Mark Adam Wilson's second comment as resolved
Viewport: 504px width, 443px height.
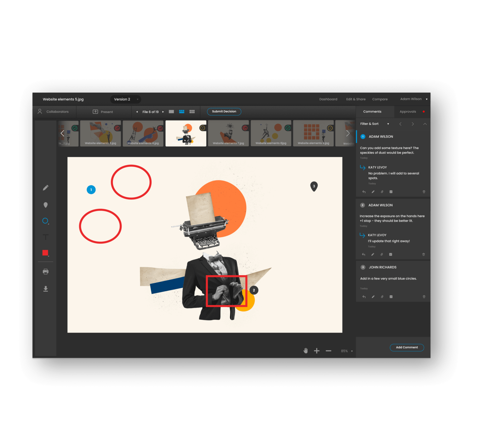coord(391,254)
